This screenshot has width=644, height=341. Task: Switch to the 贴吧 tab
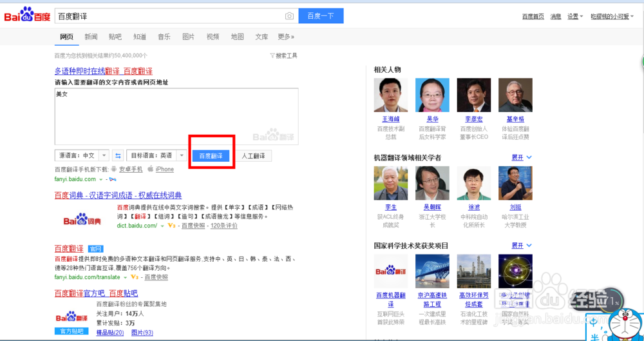tap(115, 37)
